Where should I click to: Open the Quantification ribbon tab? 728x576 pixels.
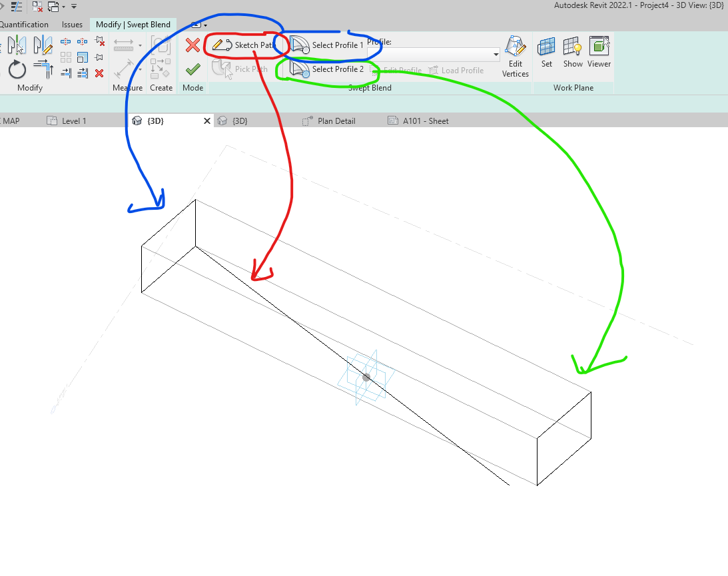[24, 24]
